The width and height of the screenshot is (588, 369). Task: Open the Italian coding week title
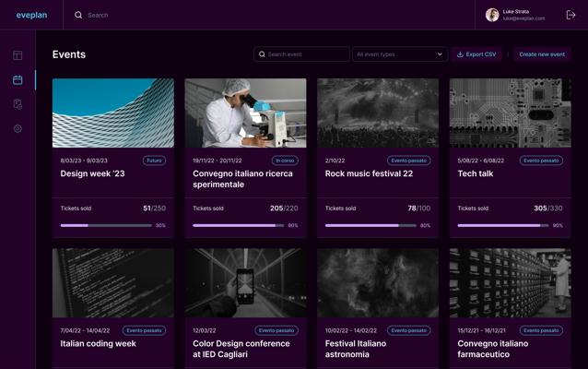pyautogui.click(x=99, y=343)
